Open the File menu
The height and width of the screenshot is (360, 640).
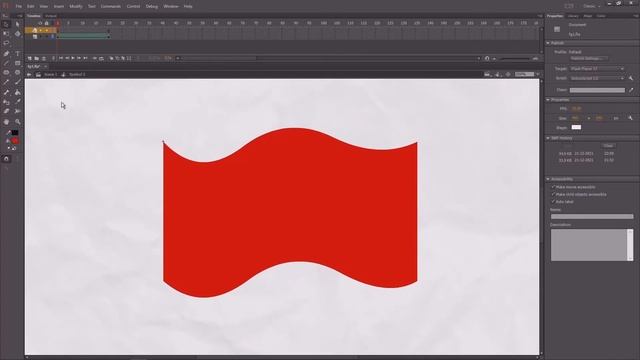click(19, 7)
